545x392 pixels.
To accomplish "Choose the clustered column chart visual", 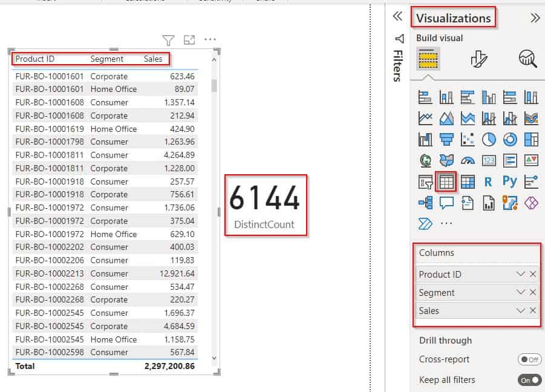I will point(489,97).
